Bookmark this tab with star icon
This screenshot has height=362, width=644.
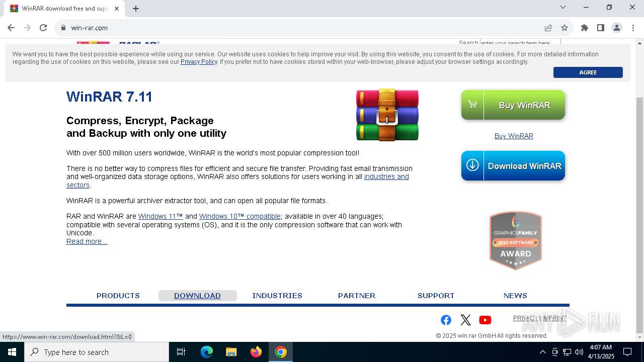[x=565, y=28]
